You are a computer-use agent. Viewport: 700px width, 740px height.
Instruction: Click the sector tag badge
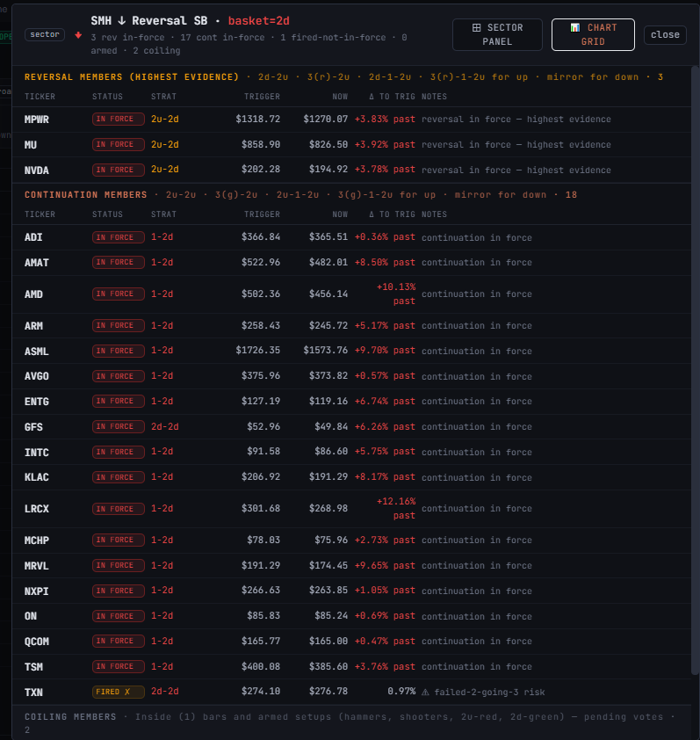tap(45, 34)
